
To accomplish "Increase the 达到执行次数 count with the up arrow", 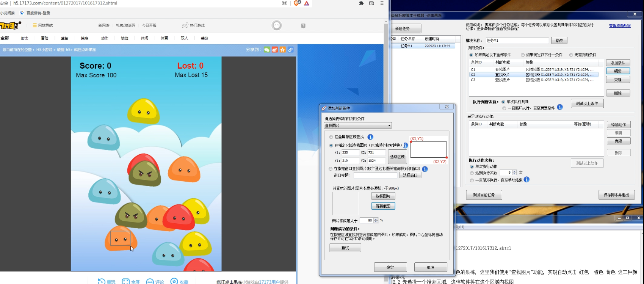I will coord(514,171).
